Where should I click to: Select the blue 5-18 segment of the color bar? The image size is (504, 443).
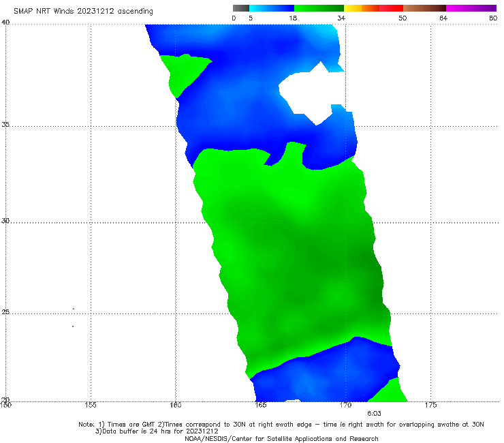click(272, 8)
